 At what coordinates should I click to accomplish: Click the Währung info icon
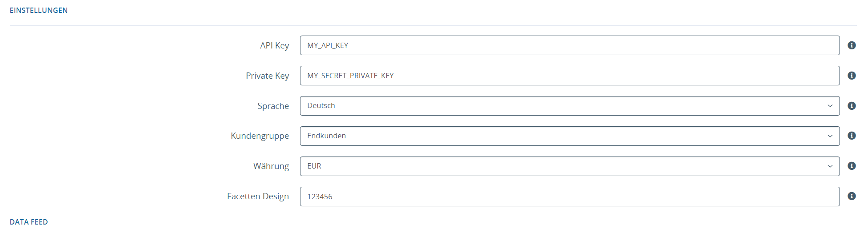pyautogui.click(x=852, y=166)
